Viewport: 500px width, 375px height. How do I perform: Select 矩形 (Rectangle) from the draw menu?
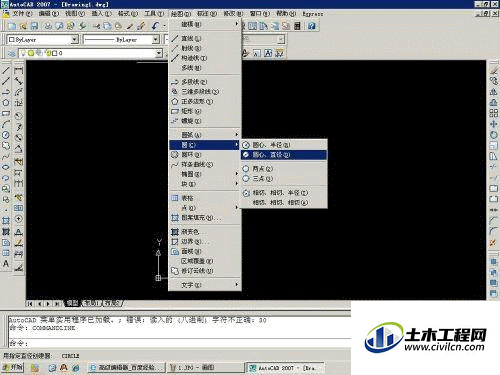click(x=205, y=111)
